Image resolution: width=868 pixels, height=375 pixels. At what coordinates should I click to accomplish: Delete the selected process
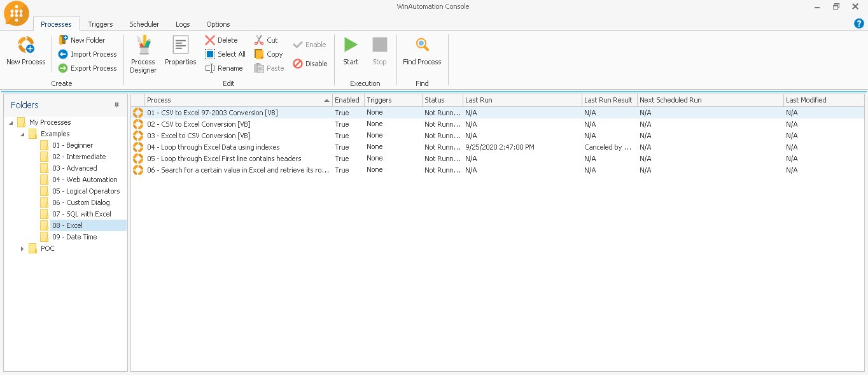(221, 39)
